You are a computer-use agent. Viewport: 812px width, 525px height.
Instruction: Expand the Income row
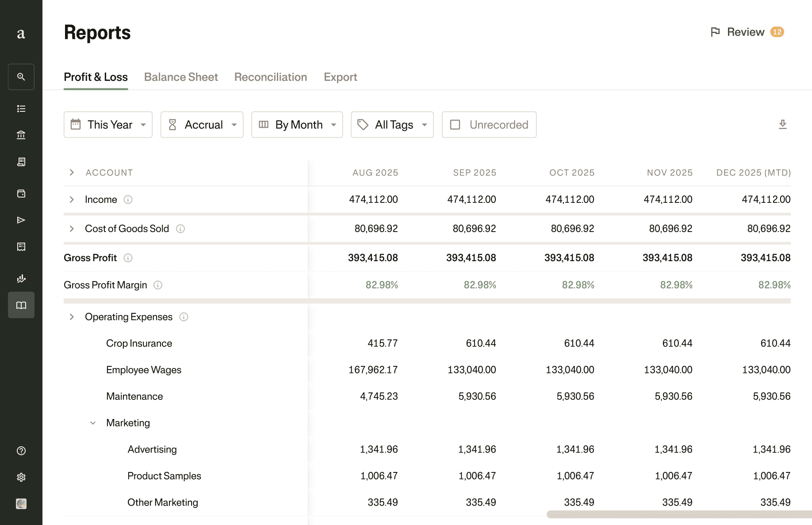(x=72, y=199)
